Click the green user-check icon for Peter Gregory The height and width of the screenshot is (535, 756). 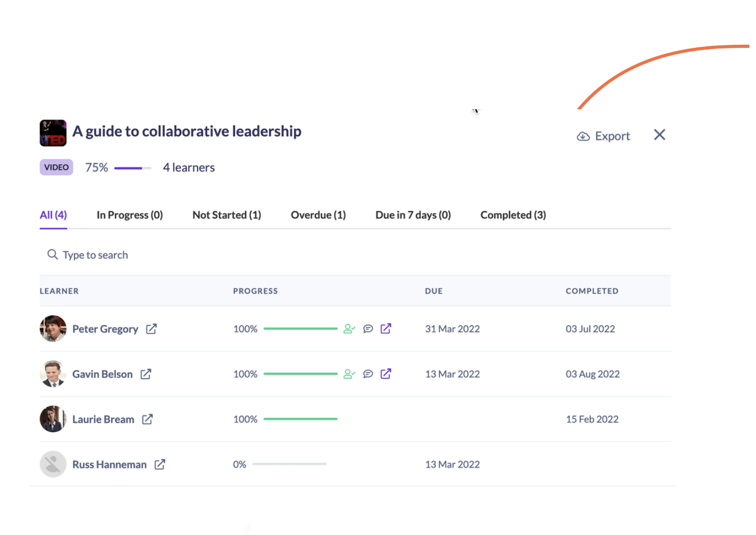[349, 329]
